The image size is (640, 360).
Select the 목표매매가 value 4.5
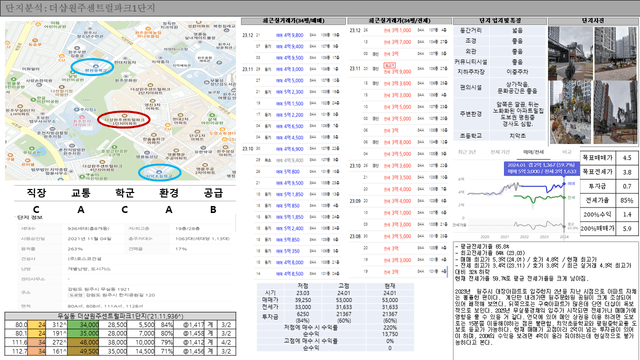[627, 158]
